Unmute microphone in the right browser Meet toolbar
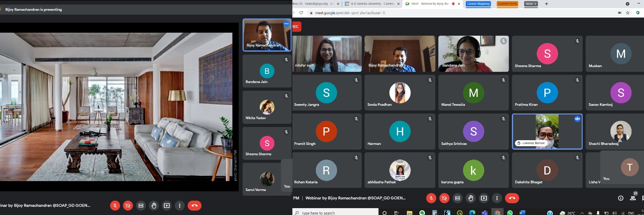Viewport: 644px width, 215px height. (431, 198)
